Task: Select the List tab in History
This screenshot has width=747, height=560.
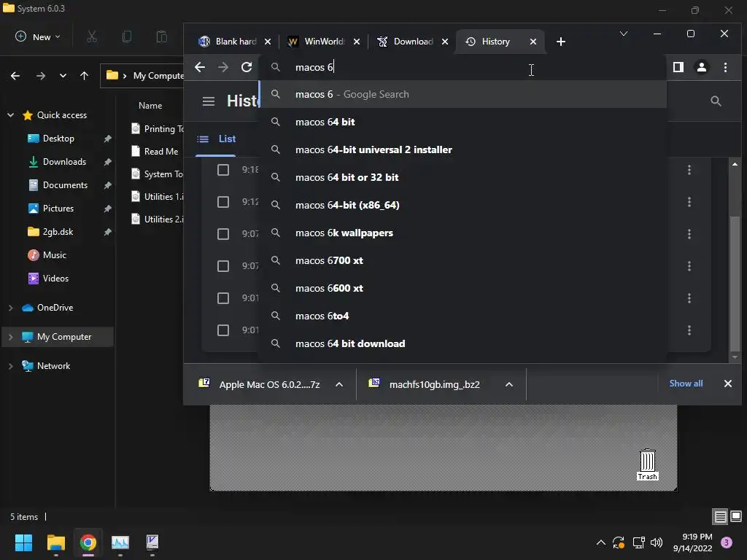Action: [216, 139]
